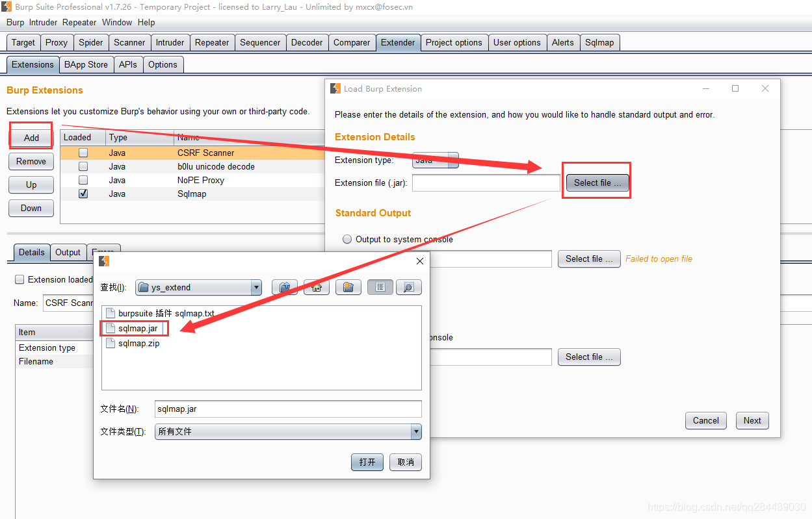The height and width of the screenshot is (519, 812).
Task: Open the Help menu
Action: click(146, 22)
